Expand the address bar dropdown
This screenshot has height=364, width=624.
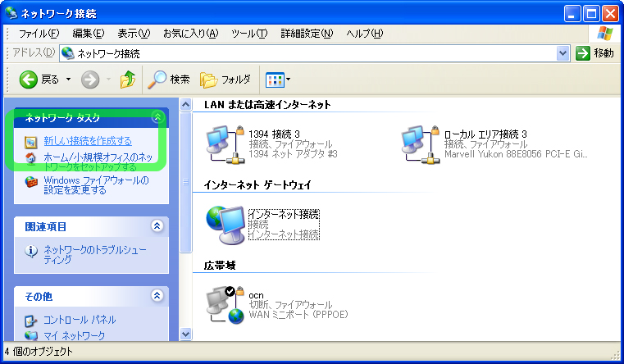563,53
